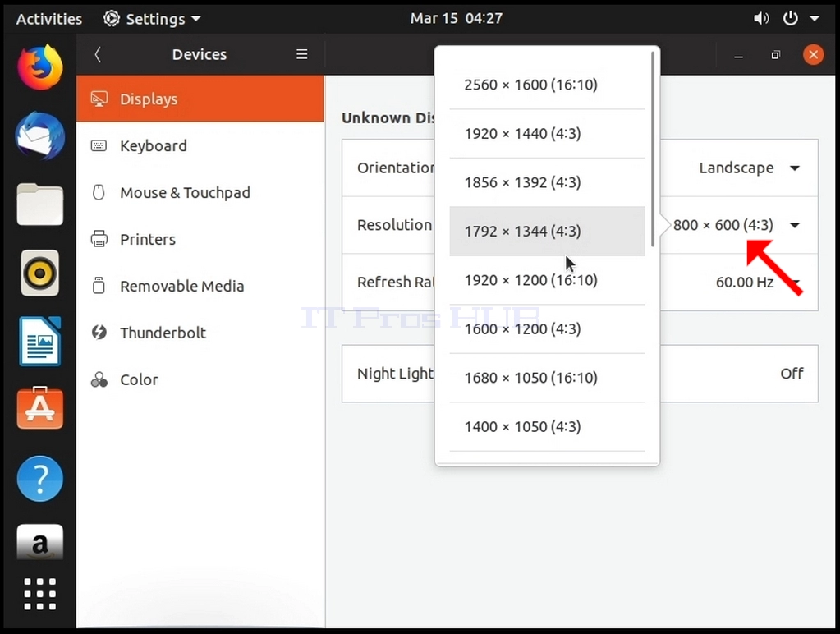Launch Thunderbird mail from the dock
Viewport: 840px width, 634px height.
40,136
